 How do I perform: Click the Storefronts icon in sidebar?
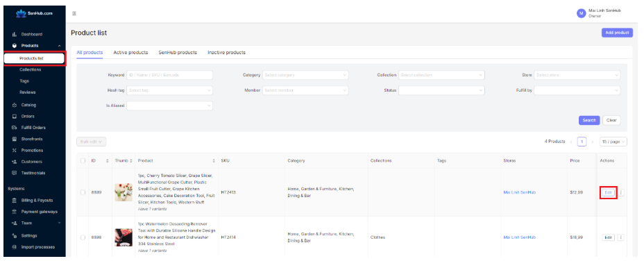coord(14,139)
